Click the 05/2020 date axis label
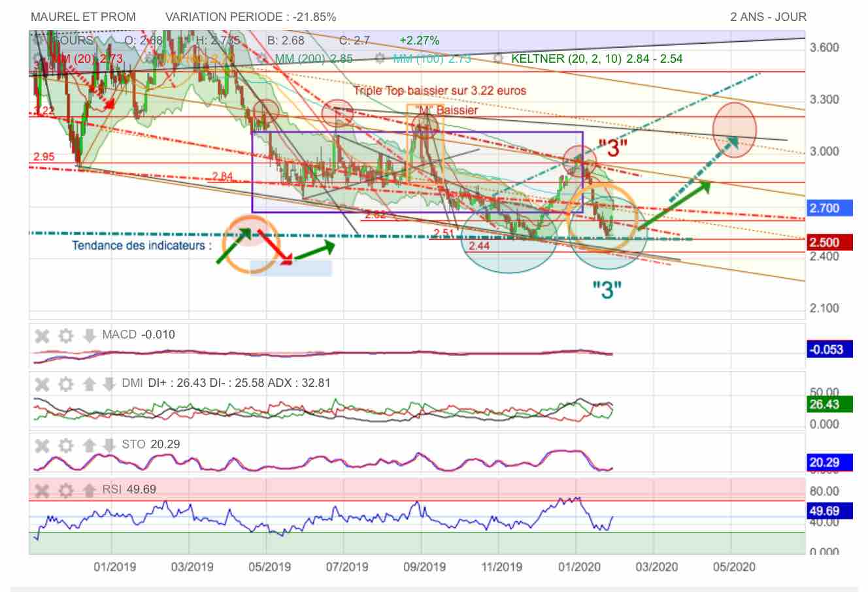Viewport: 868px width, 592px height. 733,567
